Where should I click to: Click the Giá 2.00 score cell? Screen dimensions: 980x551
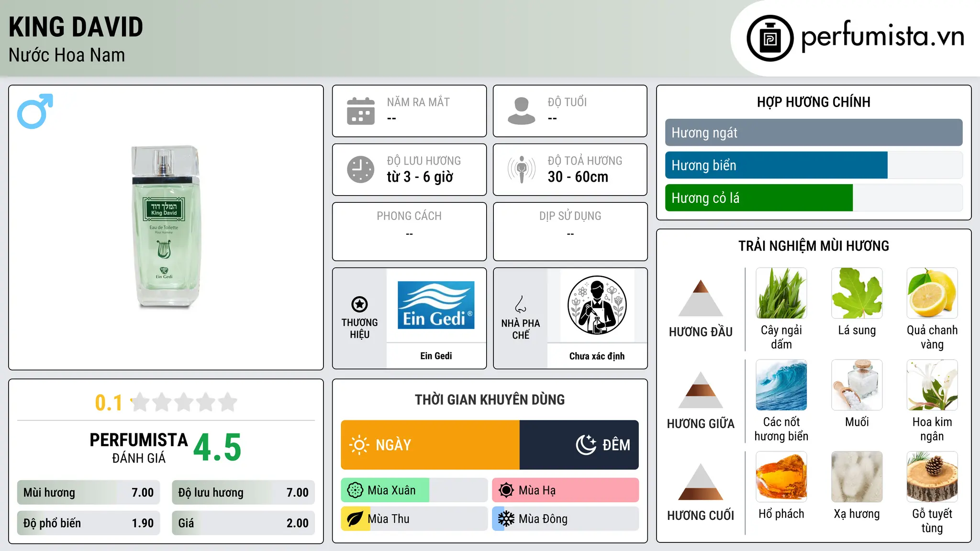243,523
